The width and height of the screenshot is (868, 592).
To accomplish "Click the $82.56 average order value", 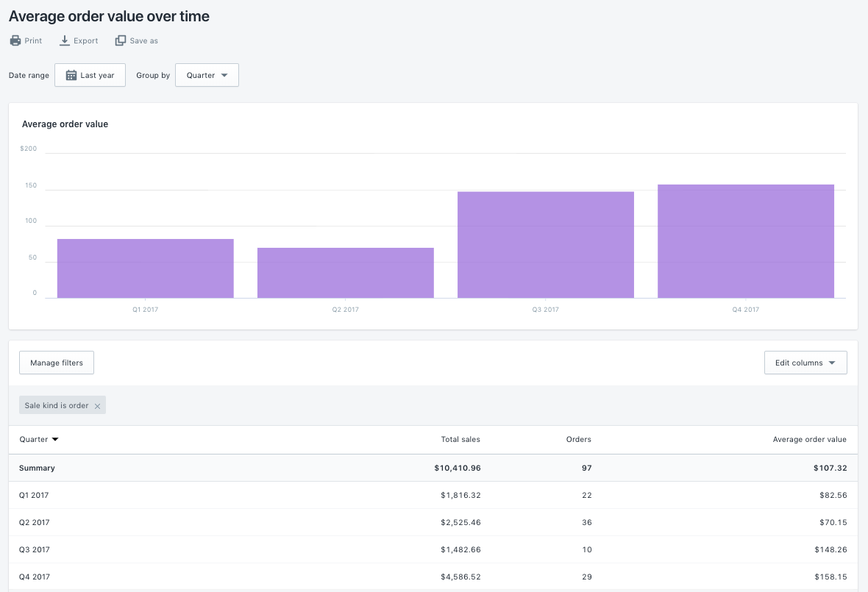I will click(833, 495).
